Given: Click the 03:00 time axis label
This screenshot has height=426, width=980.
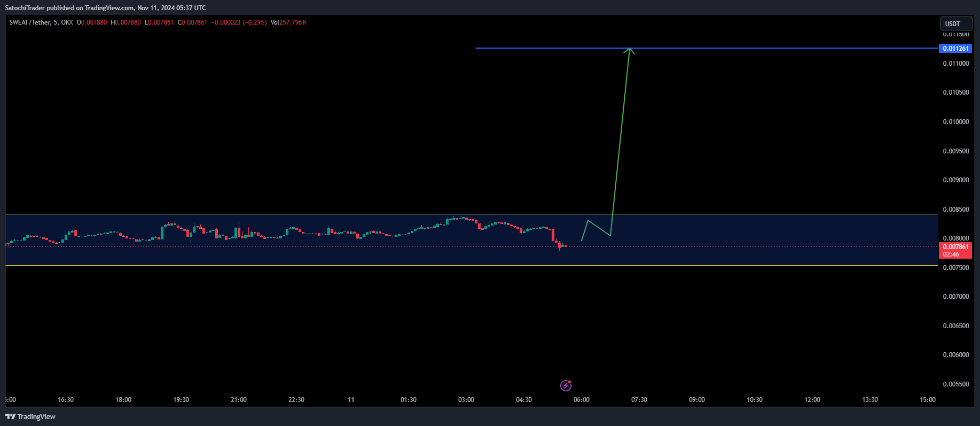Looking at the screenshot, I should click(466, 400).
